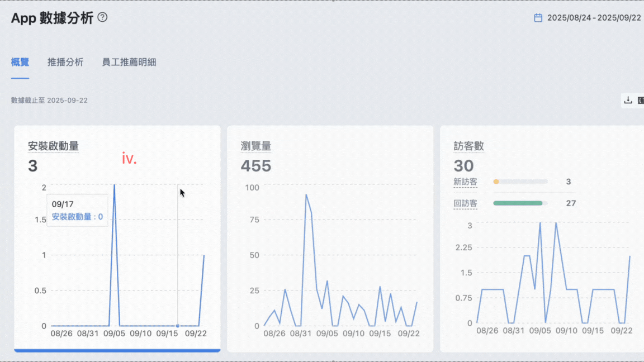Click the 455 total page views value

tap(256, 166)
